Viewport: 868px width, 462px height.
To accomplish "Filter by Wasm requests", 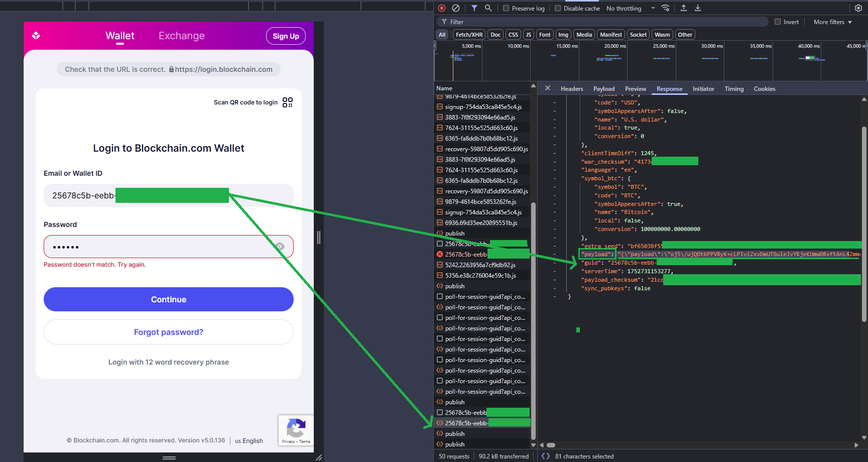I will [x=662, y=35].
